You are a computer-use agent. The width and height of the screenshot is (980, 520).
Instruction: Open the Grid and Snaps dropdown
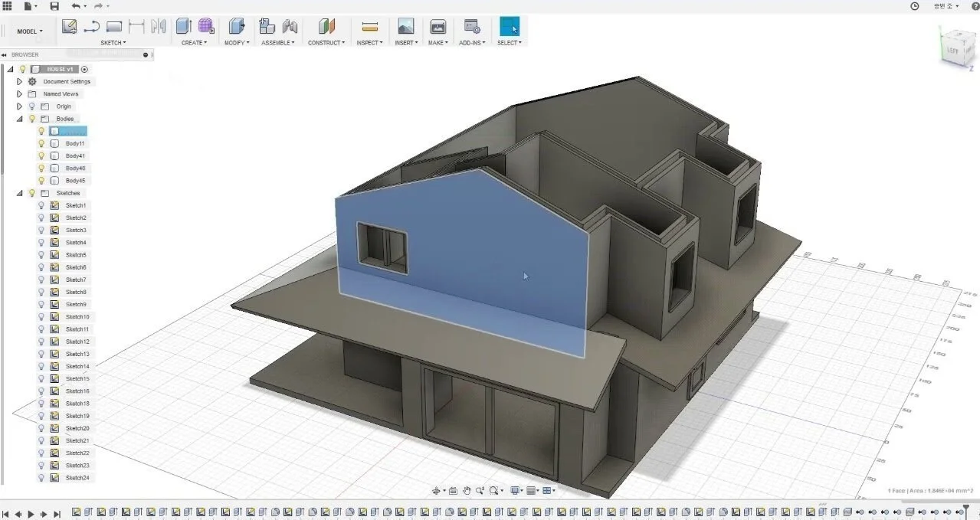[533, 490]
